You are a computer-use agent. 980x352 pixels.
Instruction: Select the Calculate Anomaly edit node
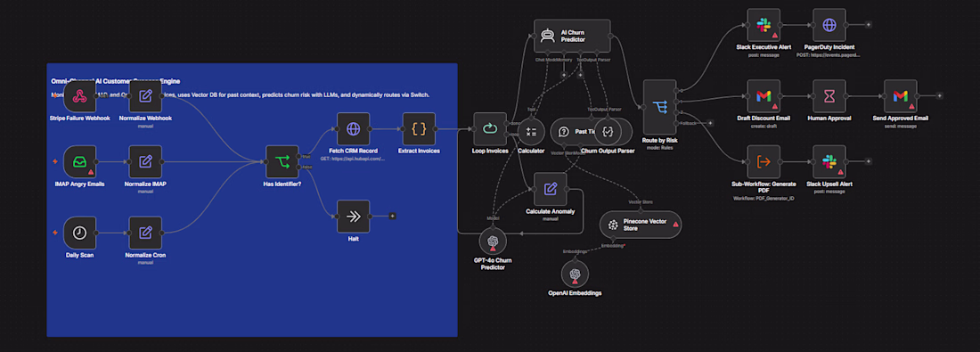[550, 189]
